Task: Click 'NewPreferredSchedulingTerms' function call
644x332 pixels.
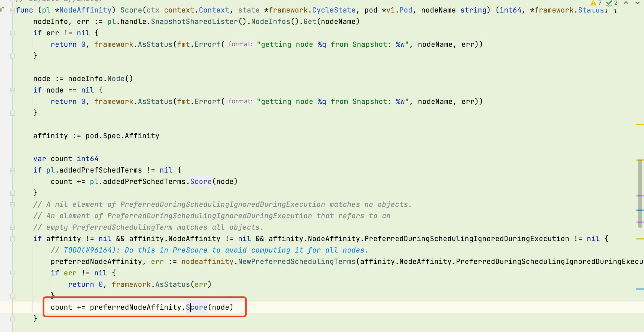Action: (297, 262)
